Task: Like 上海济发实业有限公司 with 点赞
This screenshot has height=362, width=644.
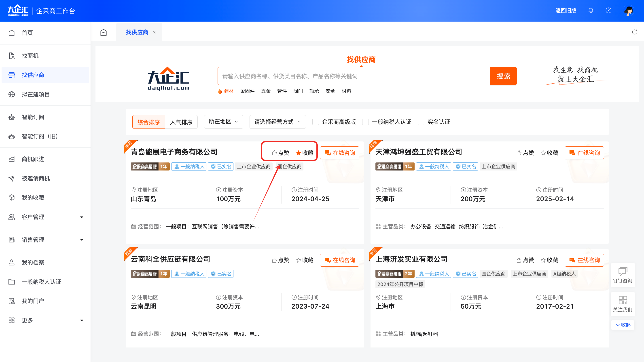Action: pyautogui.click(x=525, y=260)
